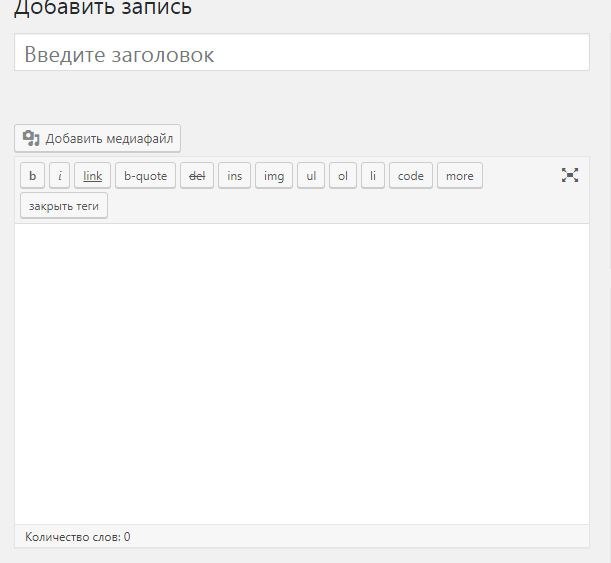Image resolution: width=611 pixels, height=563 pixels.
Task: Insert bold tag with b button
Action: click(32, 176)
